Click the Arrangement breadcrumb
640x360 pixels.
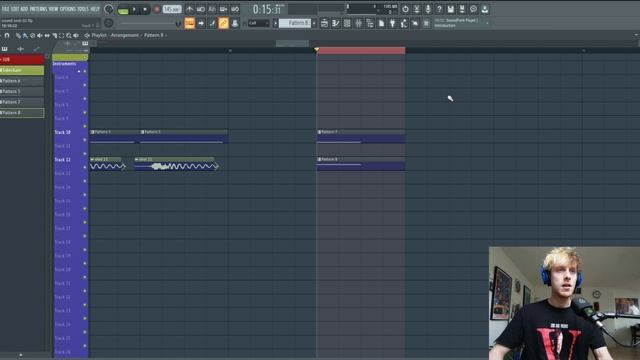pyautogui.click(x=124, y=36)
